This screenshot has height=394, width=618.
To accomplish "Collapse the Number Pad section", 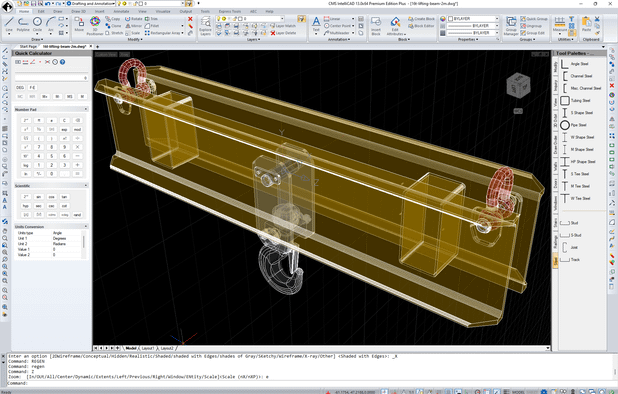I will tap(86, 109).
